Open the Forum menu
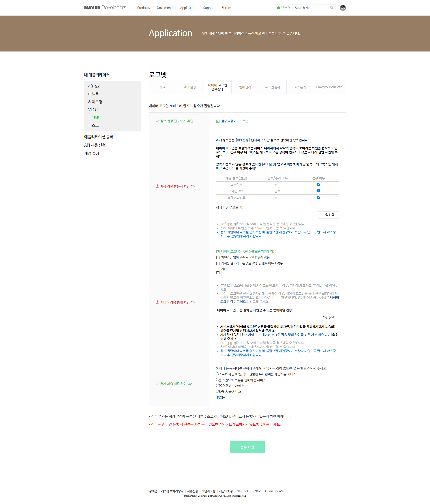The height and width of the screenshot is (504, 430). point(226,8)
